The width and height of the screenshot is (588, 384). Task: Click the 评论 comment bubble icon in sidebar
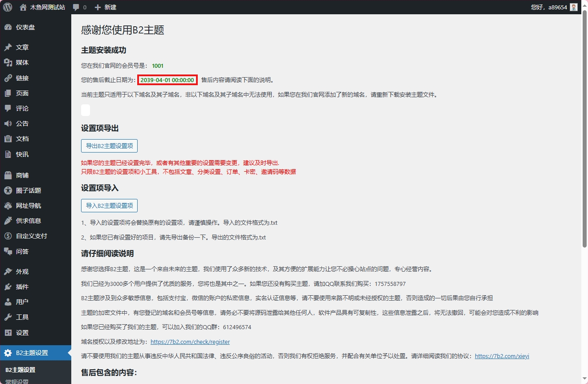[8, 108]
